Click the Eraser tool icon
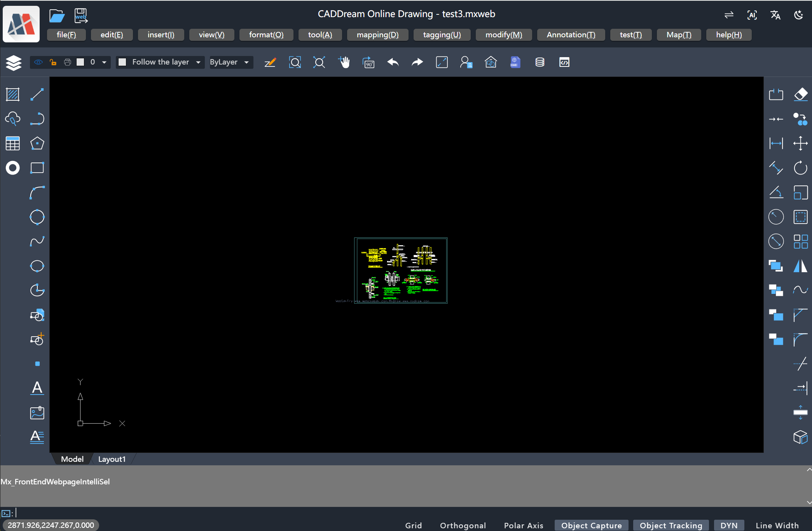The height and width of the screenshot is (531, 812). 800,94
